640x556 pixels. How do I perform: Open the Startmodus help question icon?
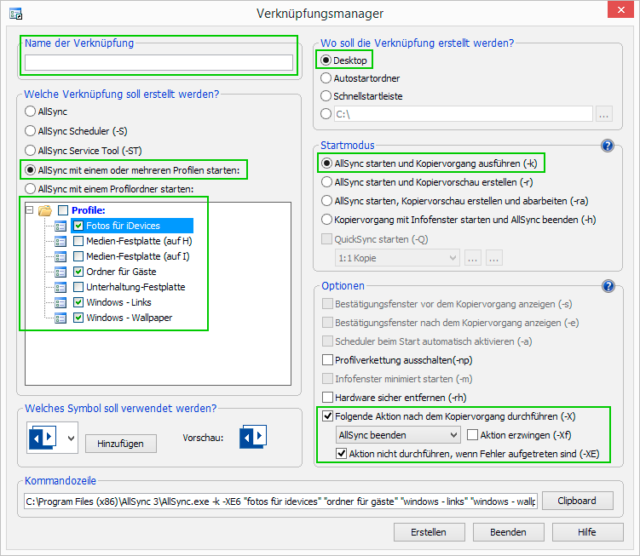click(x=607, y=145)
